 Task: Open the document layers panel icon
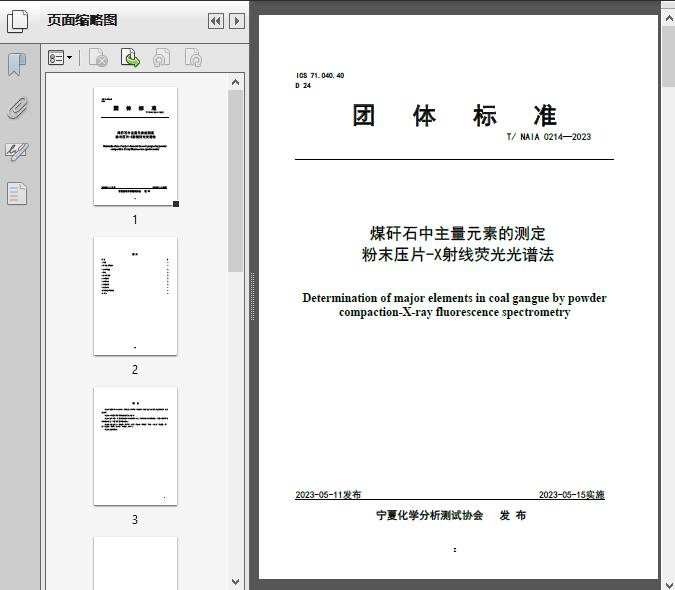coord(17,193)
